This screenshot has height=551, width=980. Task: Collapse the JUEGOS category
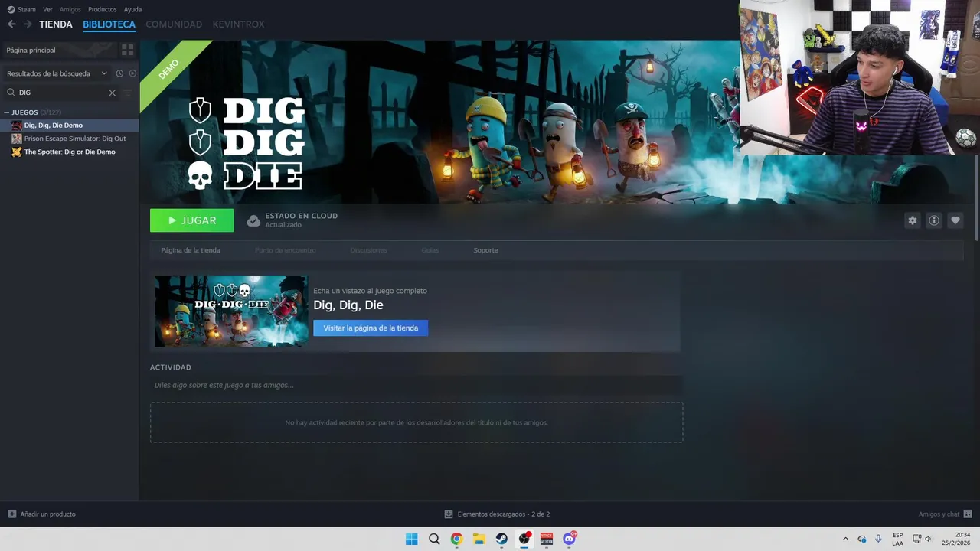point(7,112)
